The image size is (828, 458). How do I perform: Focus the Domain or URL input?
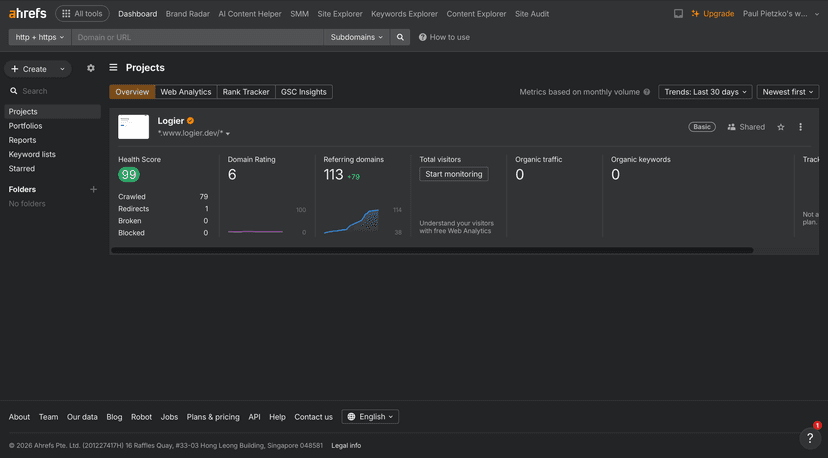197,37
